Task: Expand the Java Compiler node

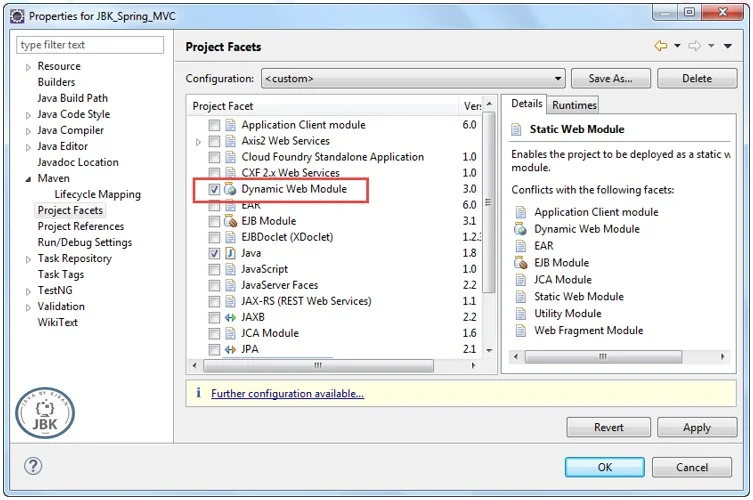Action: (28, 132)
